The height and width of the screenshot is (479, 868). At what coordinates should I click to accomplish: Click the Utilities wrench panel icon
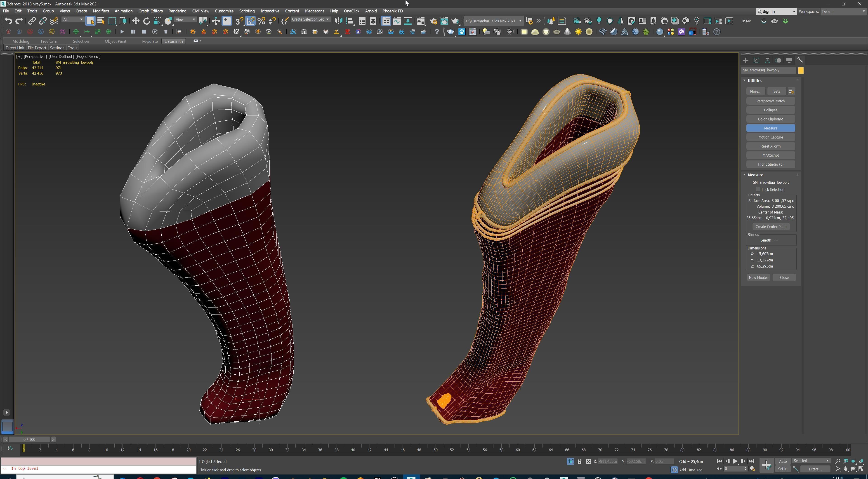tap(800, 60)
